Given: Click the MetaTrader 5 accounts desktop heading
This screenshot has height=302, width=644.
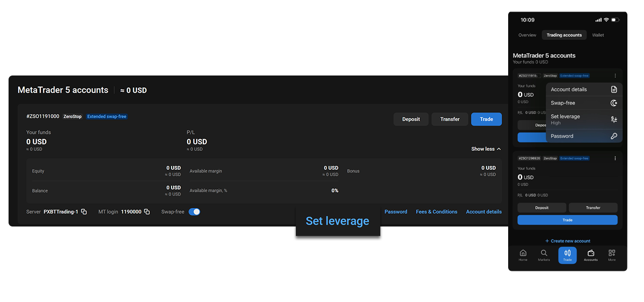Looking at the screenshot, I should [x=63, y=90].
